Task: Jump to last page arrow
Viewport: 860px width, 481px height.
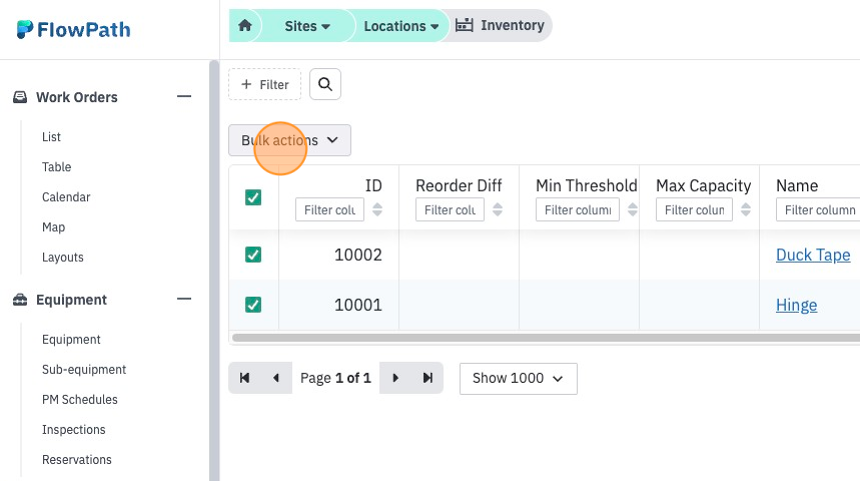Action: click(x=427, y=378)
